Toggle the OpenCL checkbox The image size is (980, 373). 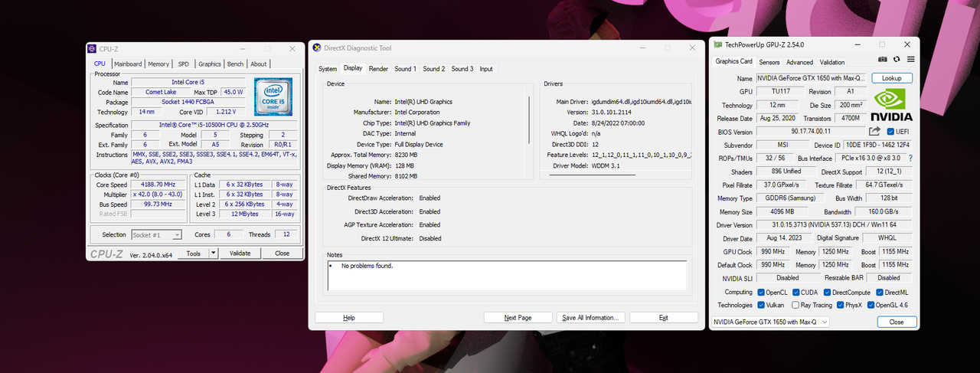tap(761, 292)
